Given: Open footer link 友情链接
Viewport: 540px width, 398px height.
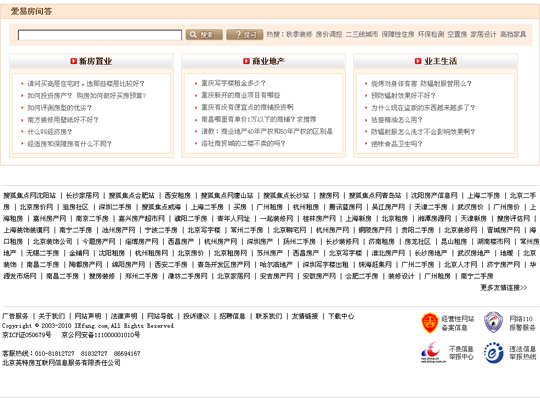Looking at the screenshot, I should 305,316.
